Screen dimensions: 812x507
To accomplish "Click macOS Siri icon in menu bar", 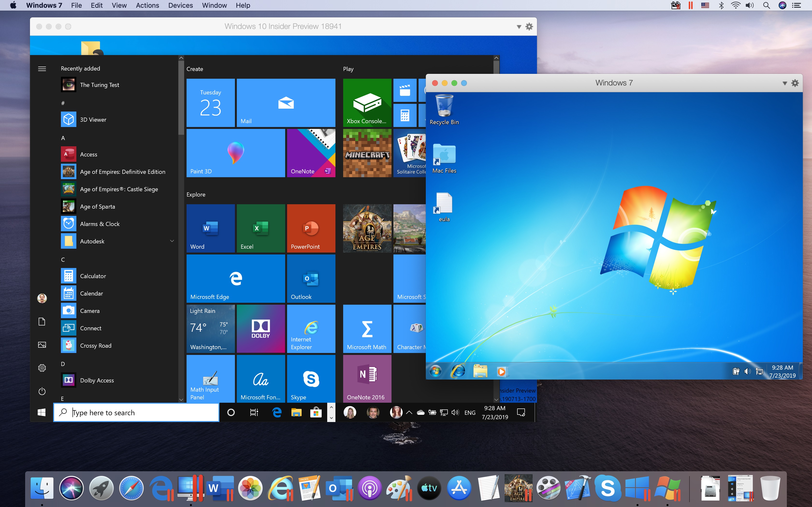I will pyautogui.click(x=782, y=6).
